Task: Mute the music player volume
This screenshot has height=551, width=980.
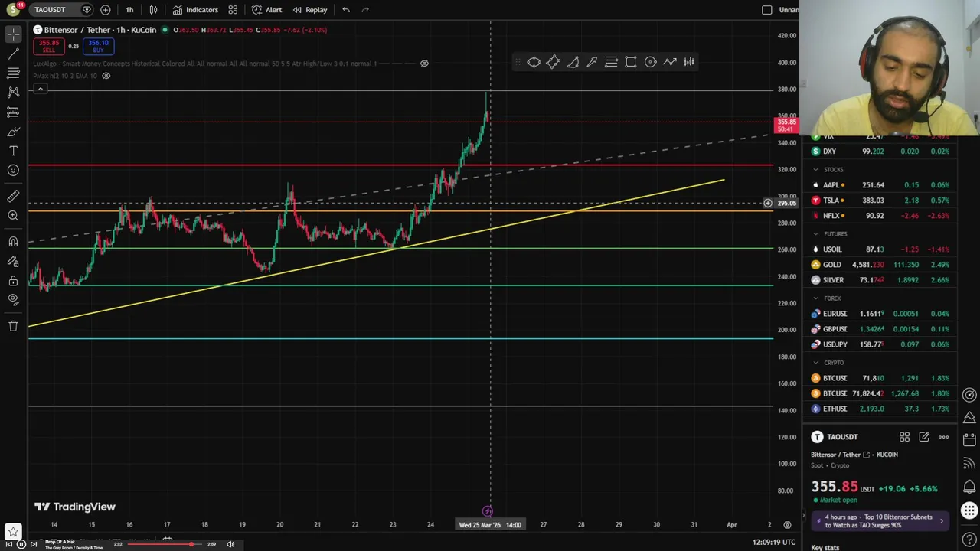Action: tap(230, 544)
